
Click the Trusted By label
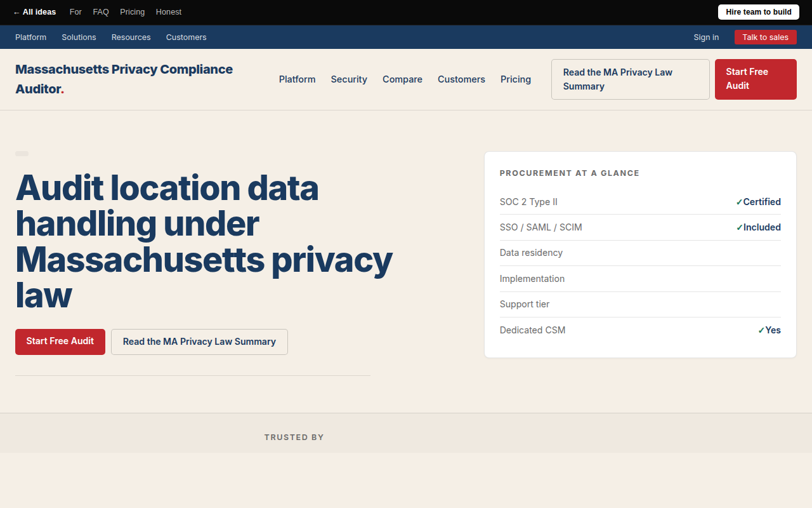[x=294, y=438]
